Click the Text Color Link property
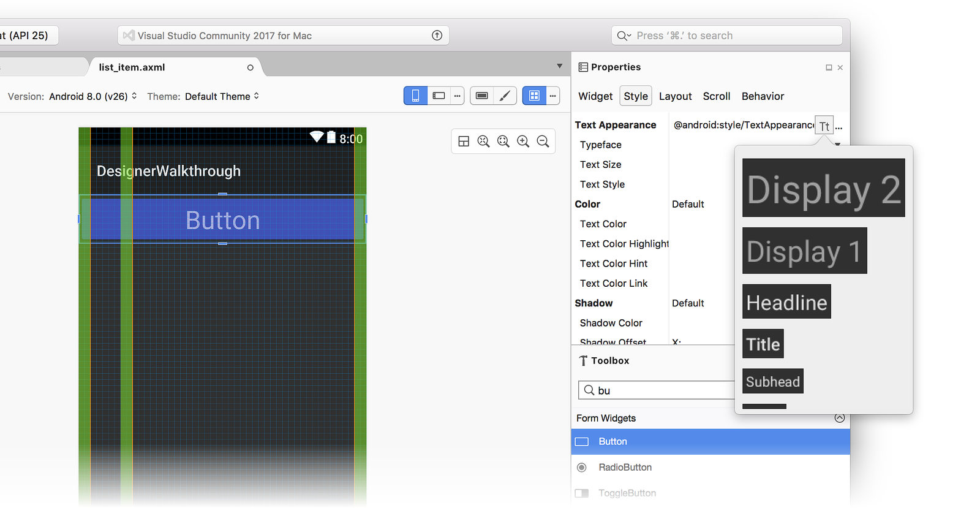 click(614, 284)
